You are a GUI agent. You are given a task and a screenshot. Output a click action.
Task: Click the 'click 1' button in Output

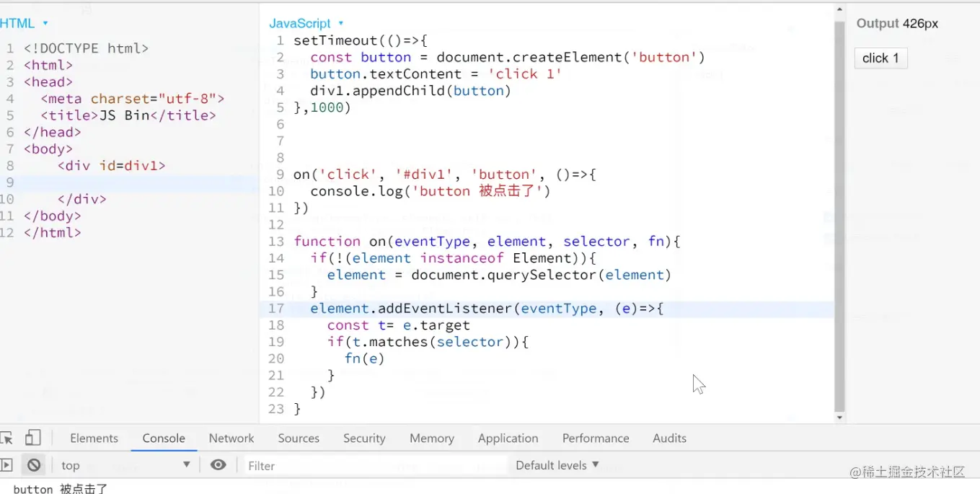click(x=880, y=58)
